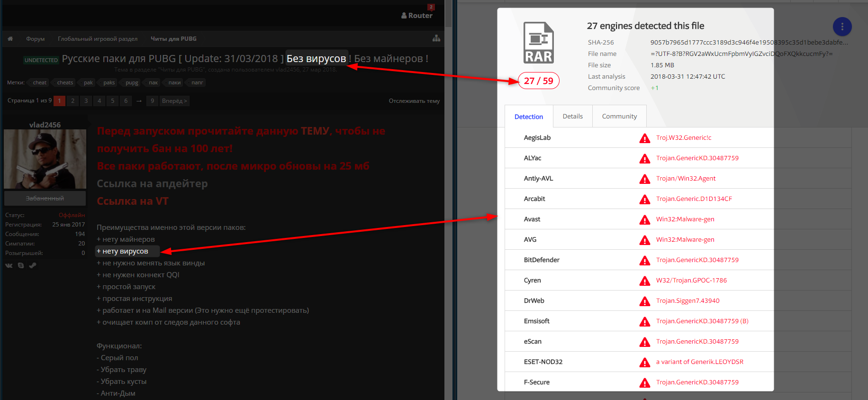
Task: Switch to the Details tab
Action: pyautogui.click(x=572, y=116)
